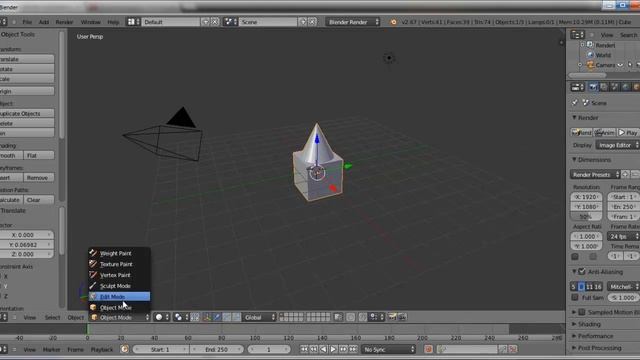Open the Image Editor display dropdown
The image size is (640, 360).
pos(618,145)
